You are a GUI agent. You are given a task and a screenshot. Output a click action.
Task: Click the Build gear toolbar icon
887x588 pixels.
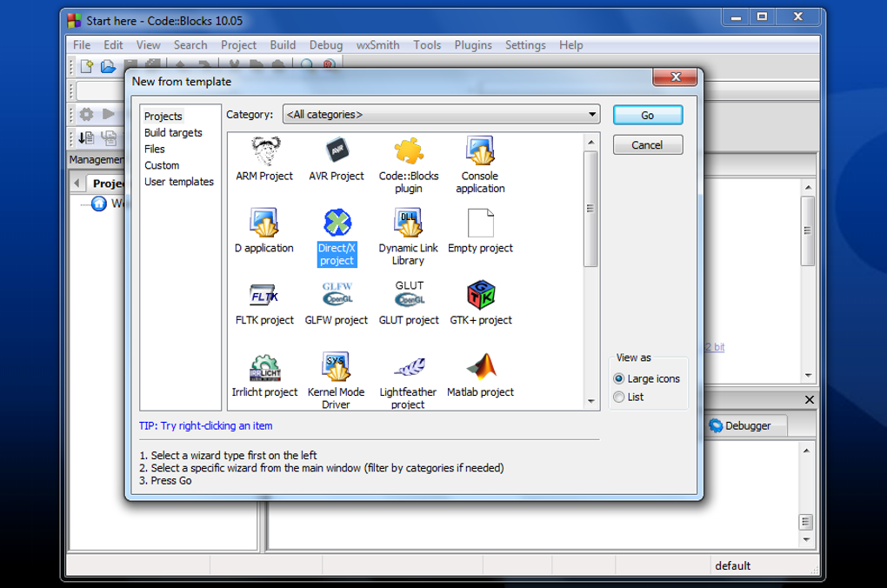86,114
